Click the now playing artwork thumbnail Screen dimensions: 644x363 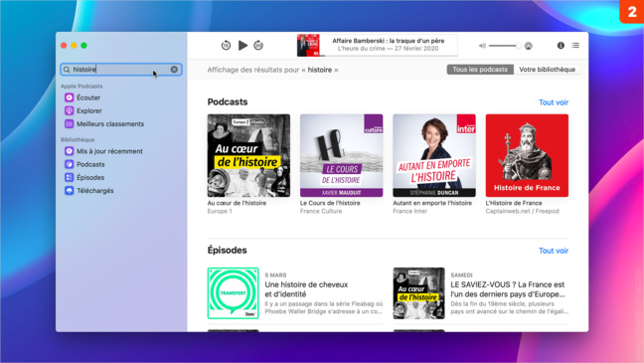(308, 45)
